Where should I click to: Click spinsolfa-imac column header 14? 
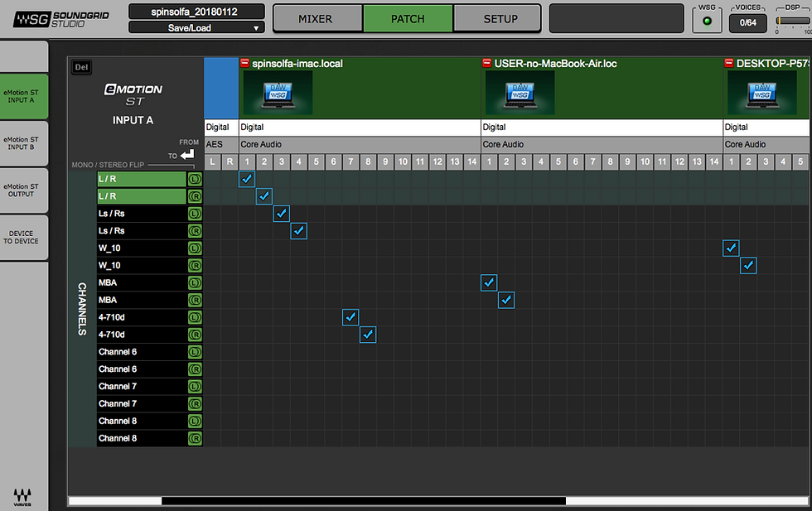471,161
